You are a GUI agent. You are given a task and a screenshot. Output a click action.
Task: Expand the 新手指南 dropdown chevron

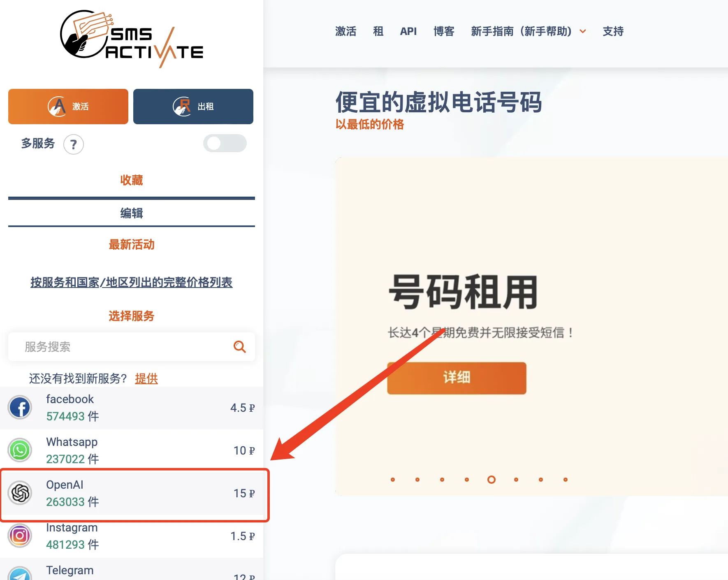click(583, 32)
